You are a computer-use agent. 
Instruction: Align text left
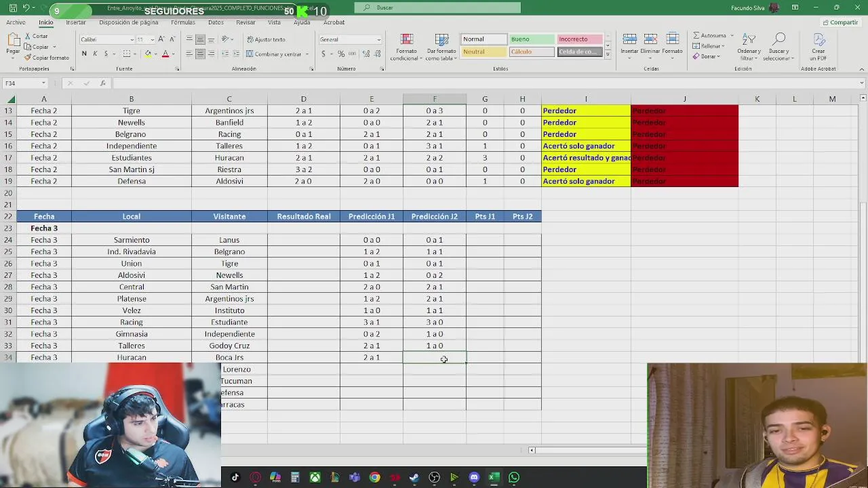pos(189,54)
